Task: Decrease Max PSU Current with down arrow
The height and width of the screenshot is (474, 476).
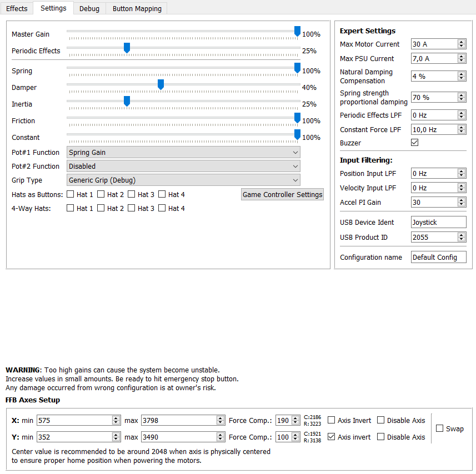Action: coord(462,60)
